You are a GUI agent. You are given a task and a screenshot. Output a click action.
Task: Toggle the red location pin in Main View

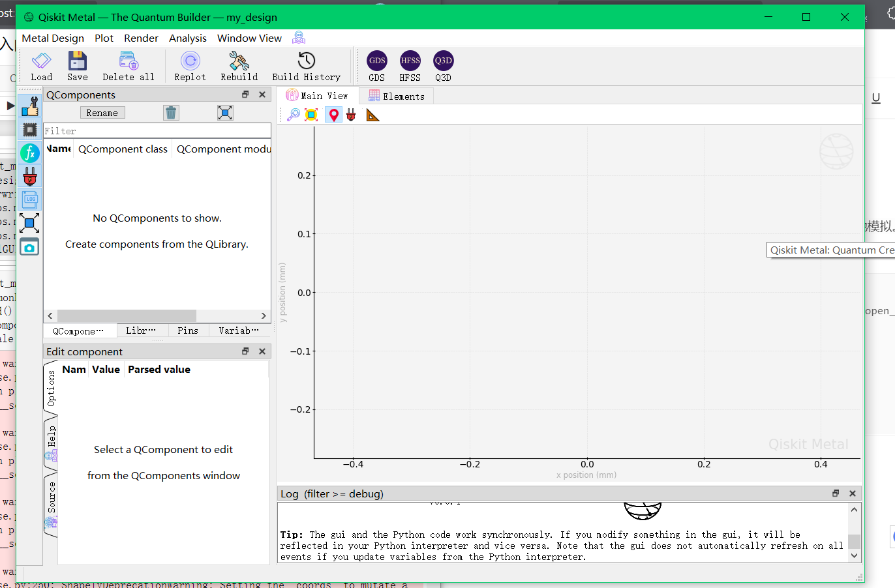(x=333, y=115)
